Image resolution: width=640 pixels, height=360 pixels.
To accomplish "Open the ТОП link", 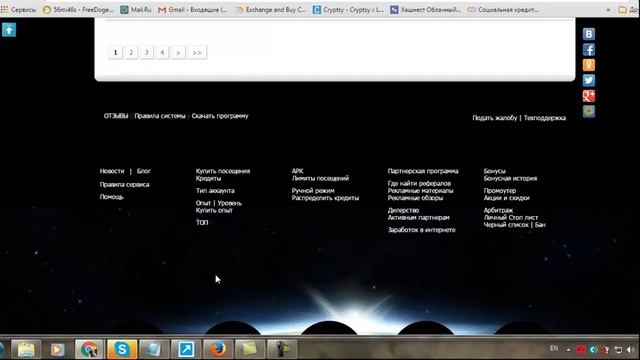I will click(202, 222).
